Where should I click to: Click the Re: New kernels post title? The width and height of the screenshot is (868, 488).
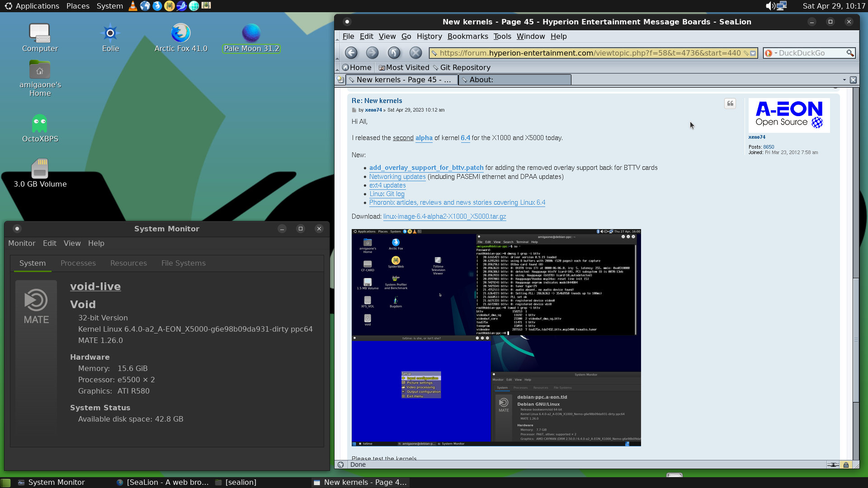coord(377,101)
